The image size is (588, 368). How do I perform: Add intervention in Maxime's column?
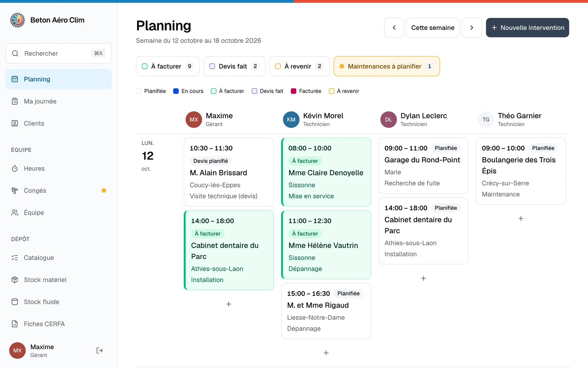coord(229,304)
